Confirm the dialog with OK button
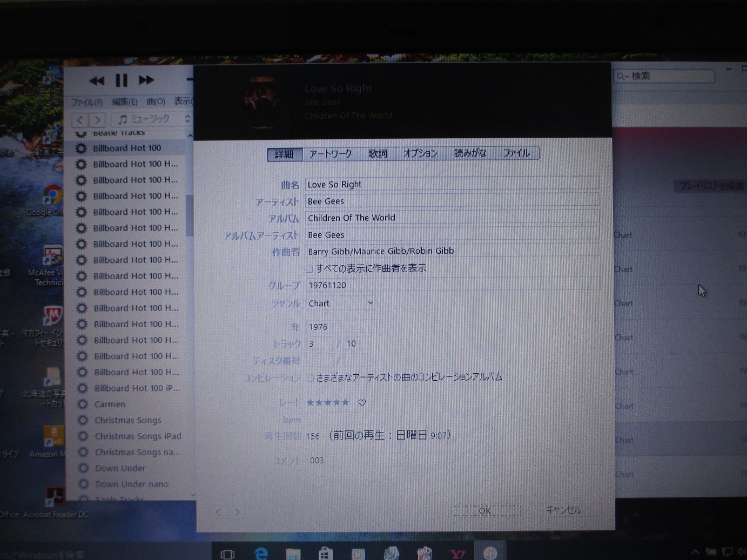The width and height of the screenshot is (747, 560). point(486,511)
